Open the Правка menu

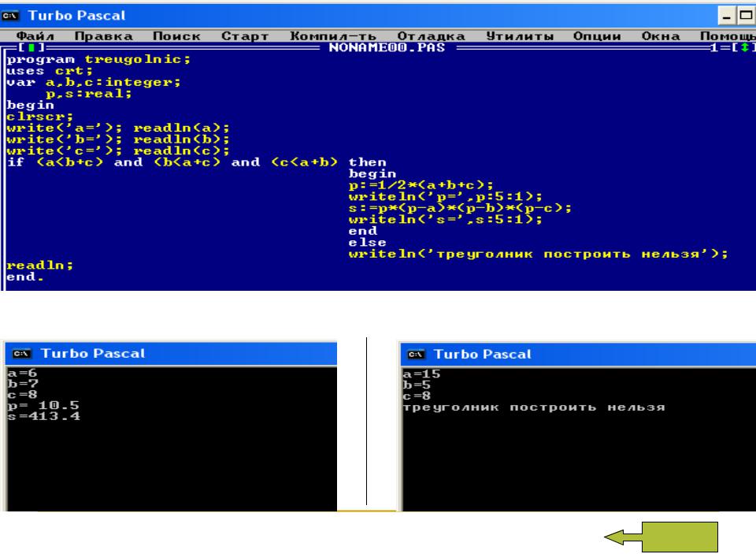click(x=103, y=36)
